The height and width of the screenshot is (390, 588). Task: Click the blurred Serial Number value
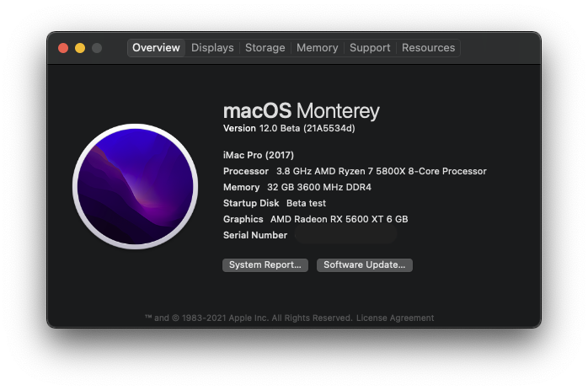[x=345, y=235]
